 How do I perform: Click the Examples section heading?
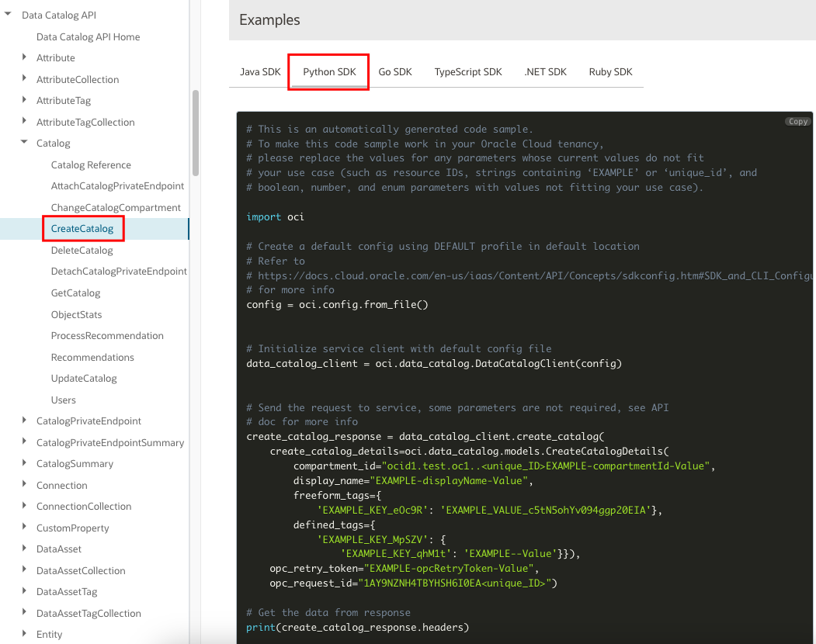pos(269,19)
